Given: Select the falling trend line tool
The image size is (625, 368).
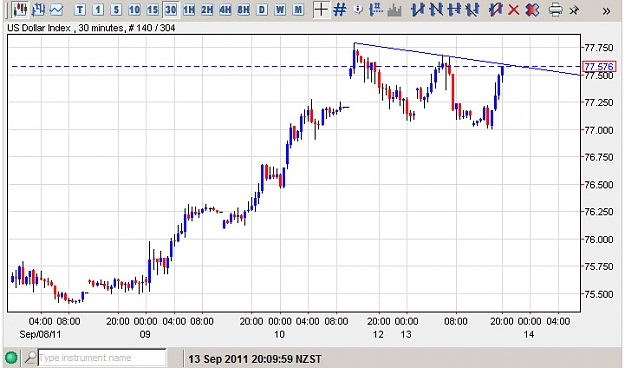Looking at the screenshot, I should point(436,10).
